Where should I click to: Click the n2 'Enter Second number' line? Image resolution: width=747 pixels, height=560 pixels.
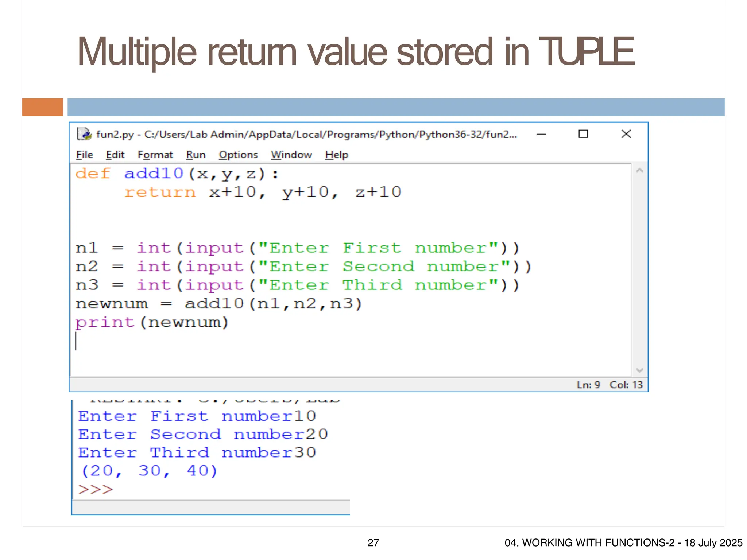pos(303,267)
